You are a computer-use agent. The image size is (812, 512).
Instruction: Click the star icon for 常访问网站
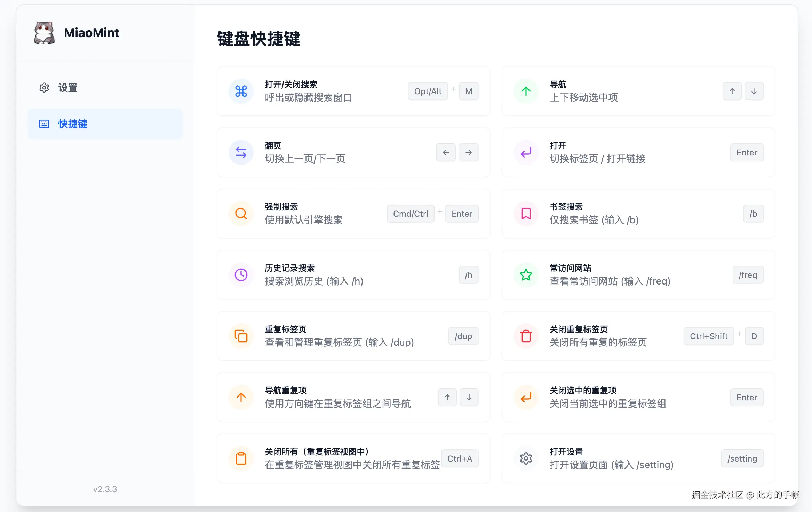526,275
